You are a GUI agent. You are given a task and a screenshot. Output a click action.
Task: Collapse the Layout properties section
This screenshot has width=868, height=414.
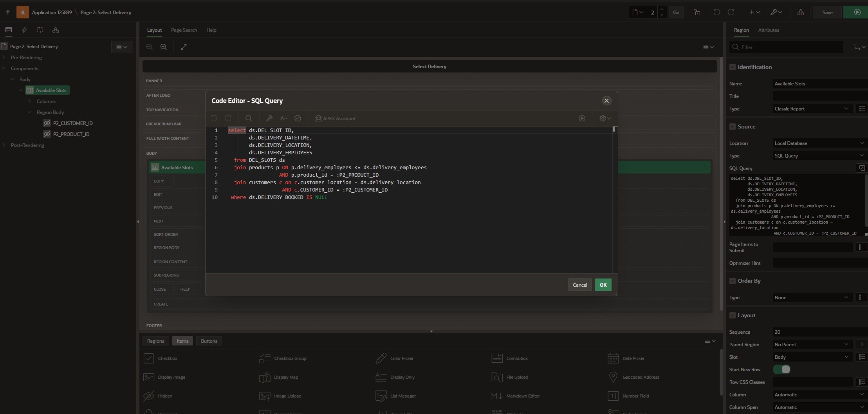pyautogui.click(x=732, y=315)
